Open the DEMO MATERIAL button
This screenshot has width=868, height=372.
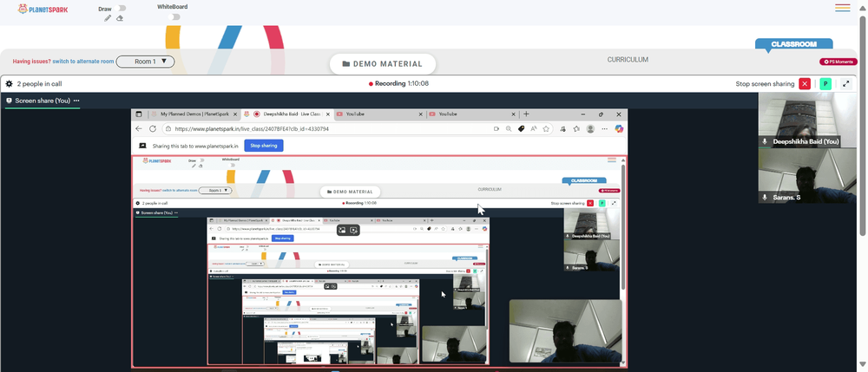pyautogui.click(x=383, y=64)
